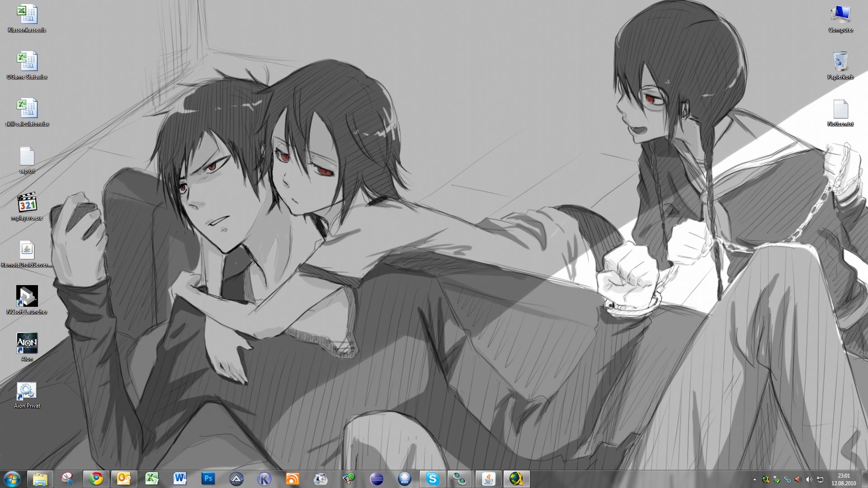Open Microsoft Word from taskbar
This screenshot has width=868, height=488.
pos(180,479)
